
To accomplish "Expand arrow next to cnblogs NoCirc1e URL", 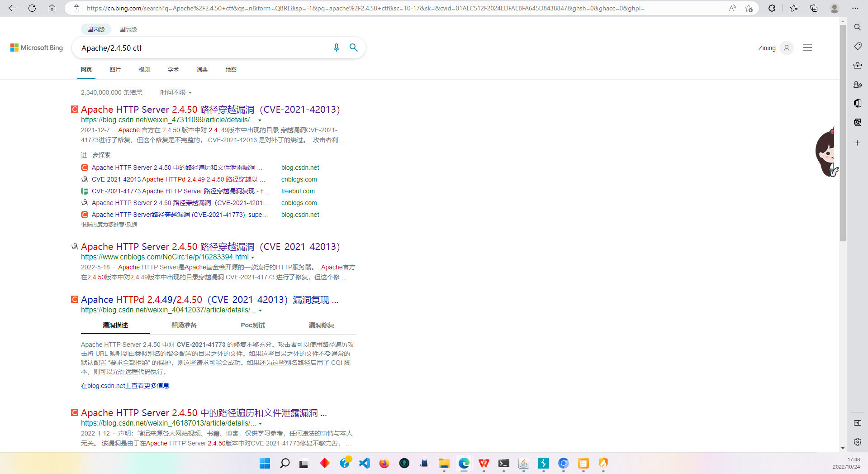I will pyautogui.click(x=253, y=258).
